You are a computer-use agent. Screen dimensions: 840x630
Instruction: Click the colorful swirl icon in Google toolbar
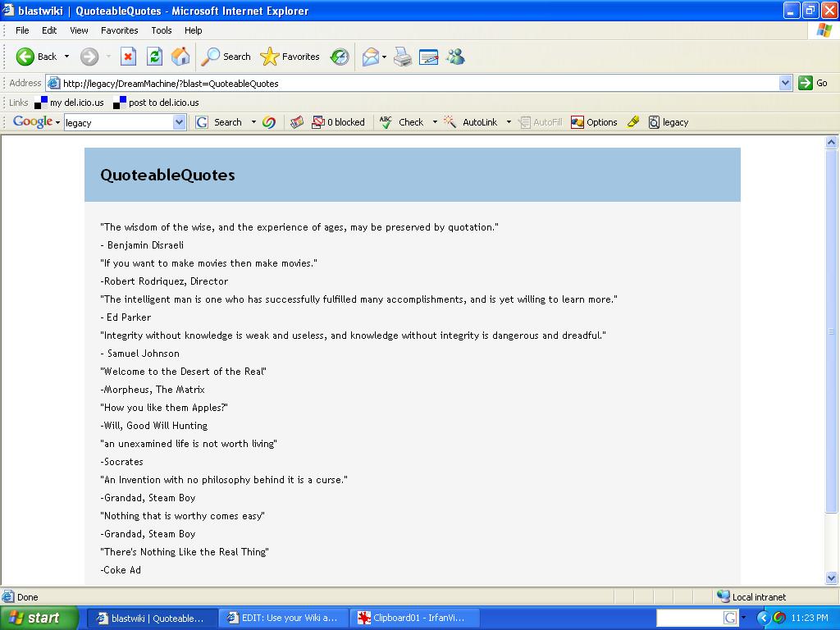(x=269, y=122)
